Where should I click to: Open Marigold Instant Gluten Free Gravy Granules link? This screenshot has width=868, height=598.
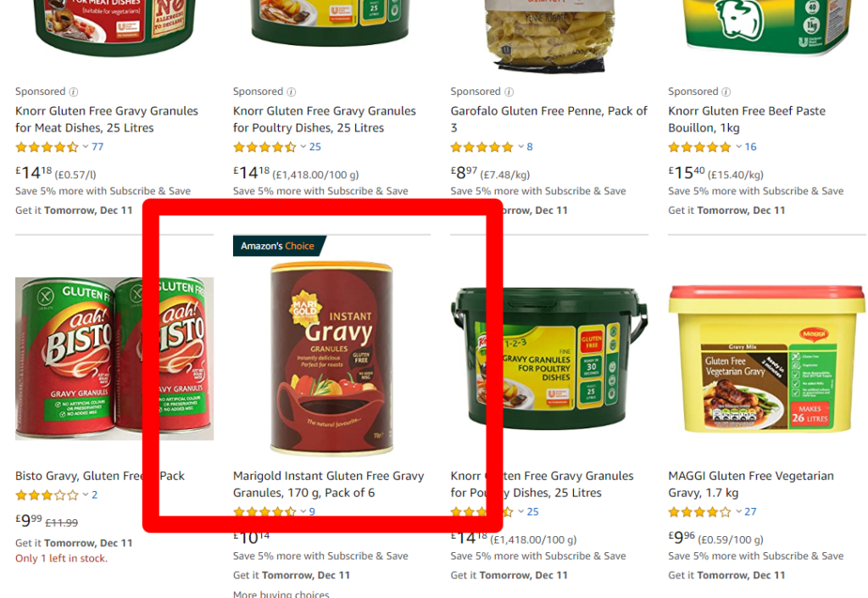click(x=329, y=484)
